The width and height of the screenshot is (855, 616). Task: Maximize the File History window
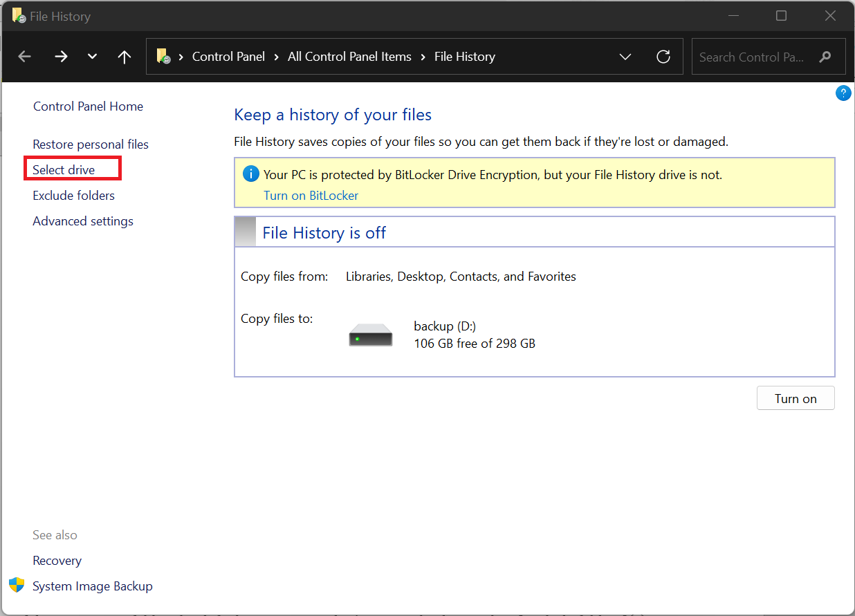pos(781,16)
